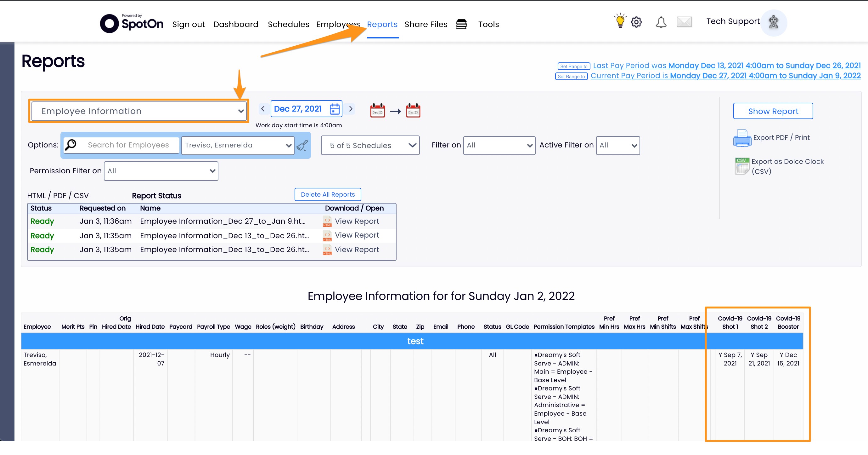
Task: Open the 5 of 5 Schedules dropdown
Action: (370, 145)
